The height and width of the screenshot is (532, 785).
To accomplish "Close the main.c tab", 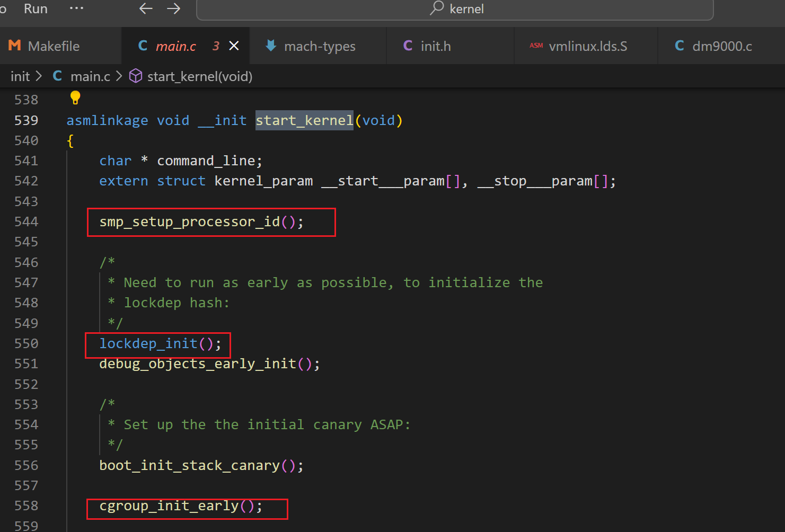I will coord(234,46).
